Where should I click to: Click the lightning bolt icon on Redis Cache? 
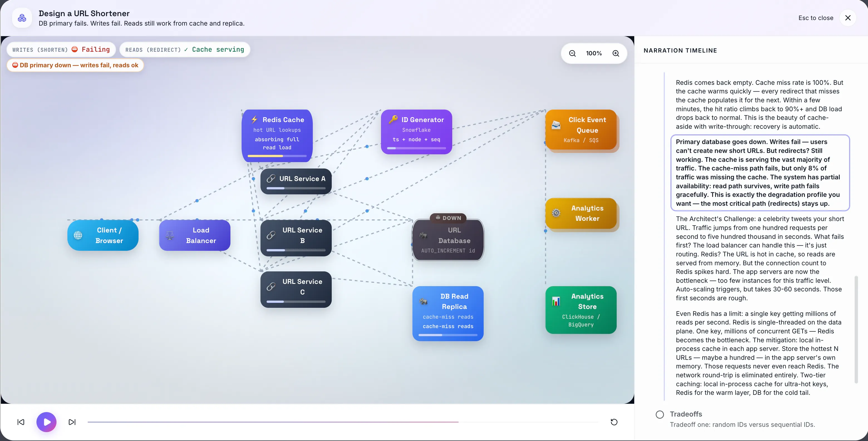(254, 120)
